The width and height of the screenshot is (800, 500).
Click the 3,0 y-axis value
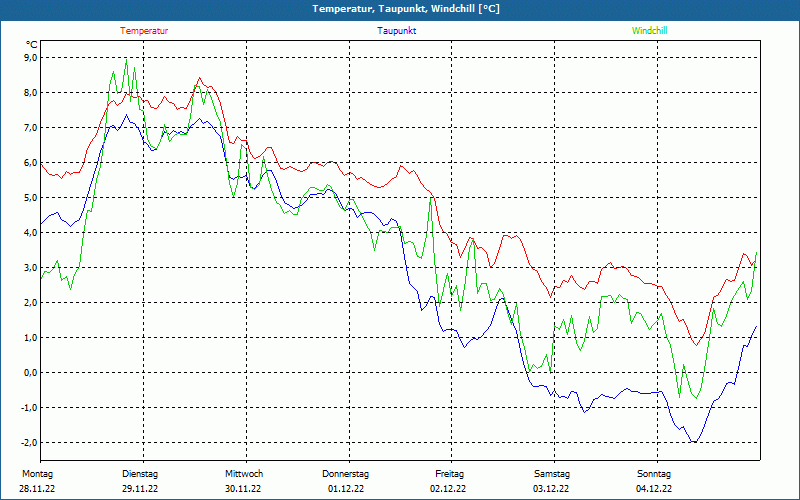(x=31, y=267)
